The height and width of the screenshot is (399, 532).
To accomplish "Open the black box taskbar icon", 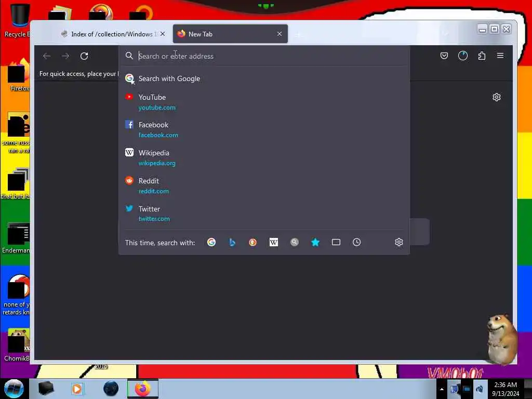I will click(46, 389).
